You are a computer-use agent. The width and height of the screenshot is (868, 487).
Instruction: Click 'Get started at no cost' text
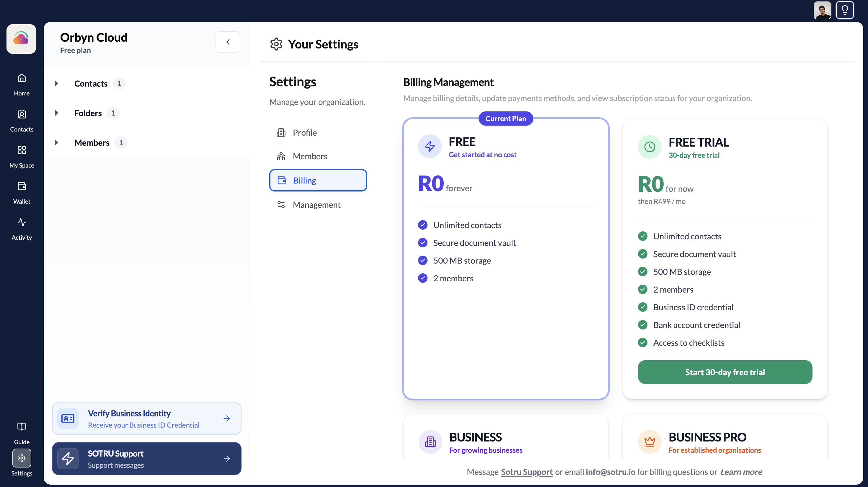pos(482,155)
